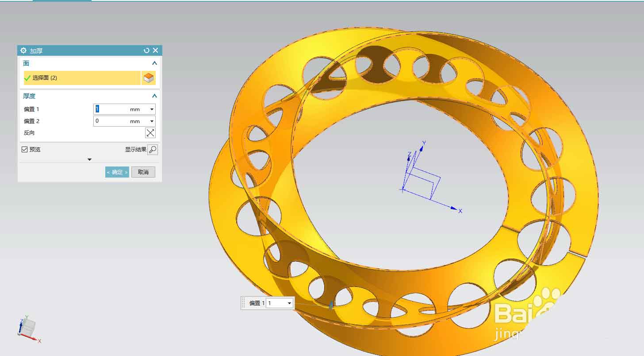Collapse the 面 section
Screen dimensions: 644x356
coord(154,63)
